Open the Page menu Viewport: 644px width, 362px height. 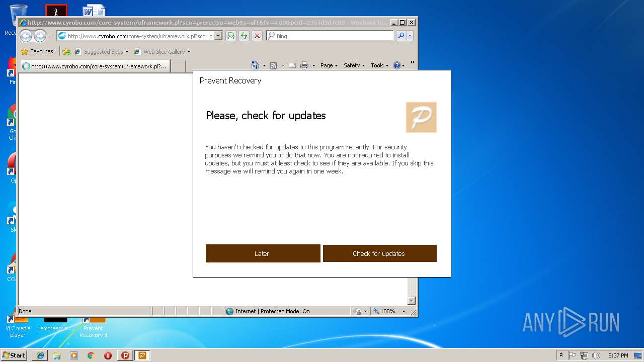point(329,65)
